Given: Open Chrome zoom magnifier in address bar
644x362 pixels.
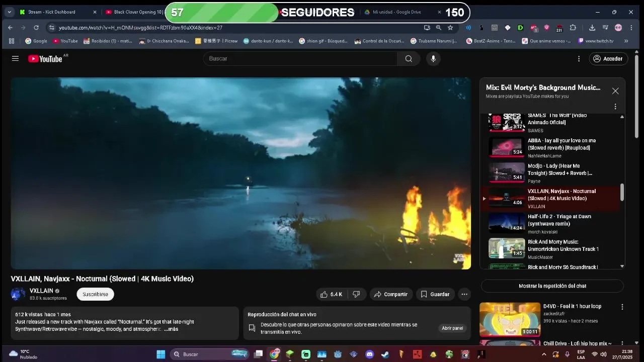Looking at the screenshot, I should tap(439, 28).
